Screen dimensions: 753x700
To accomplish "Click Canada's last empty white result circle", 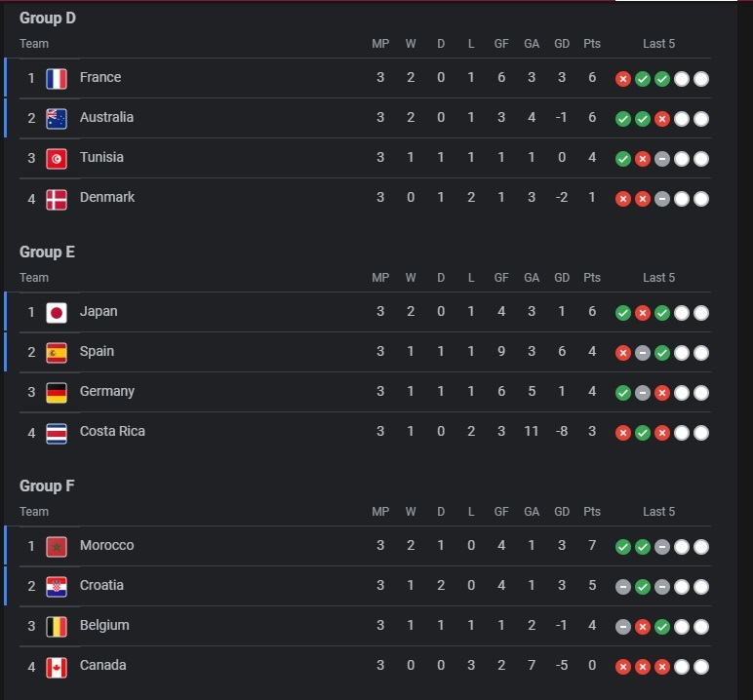I will click(x=701, y=667).
